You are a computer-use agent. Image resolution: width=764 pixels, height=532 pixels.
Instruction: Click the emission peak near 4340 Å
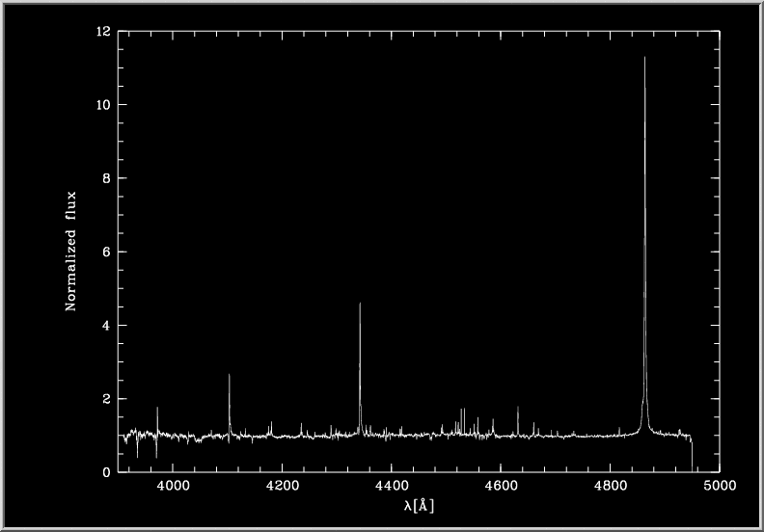point(360,305)
